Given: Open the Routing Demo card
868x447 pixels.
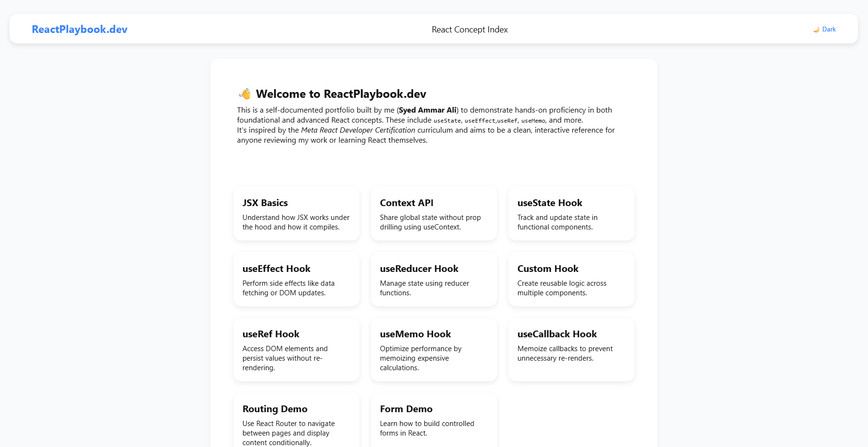Looking at the screenshot, I should 296,420.
